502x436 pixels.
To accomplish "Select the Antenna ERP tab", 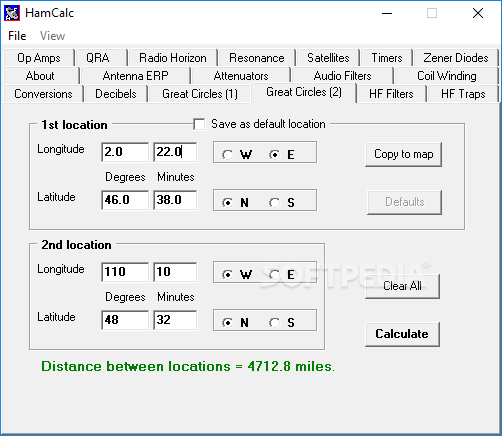I will pyautogui.click(x=136, y=76).
